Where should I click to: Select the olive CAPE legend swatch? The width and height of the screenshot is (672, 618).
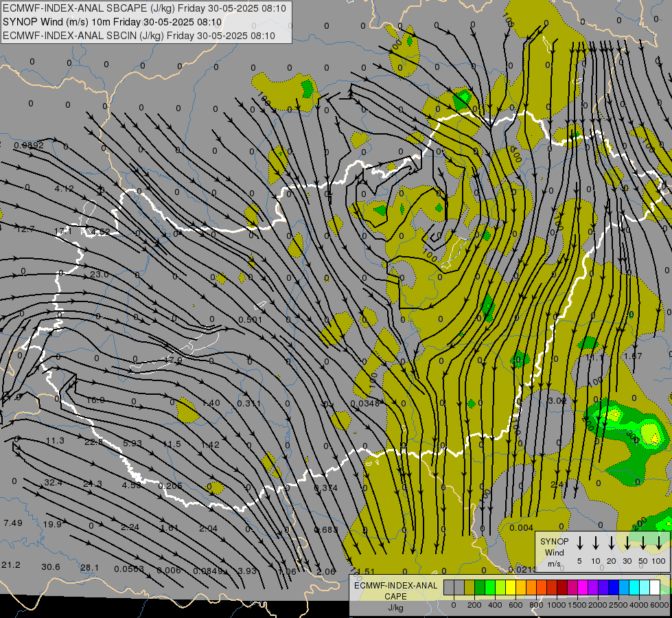[470, 588]
